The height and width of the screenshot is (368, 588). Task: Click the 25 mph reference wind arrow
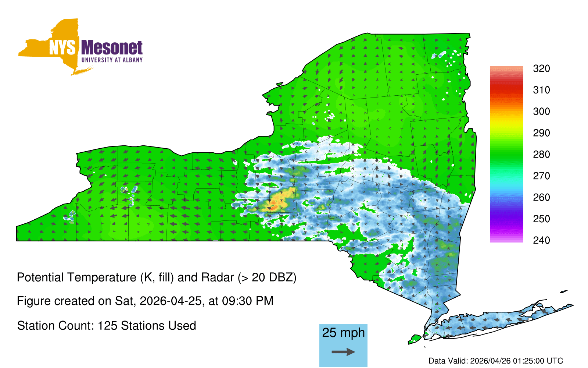(x=343, y=352)
